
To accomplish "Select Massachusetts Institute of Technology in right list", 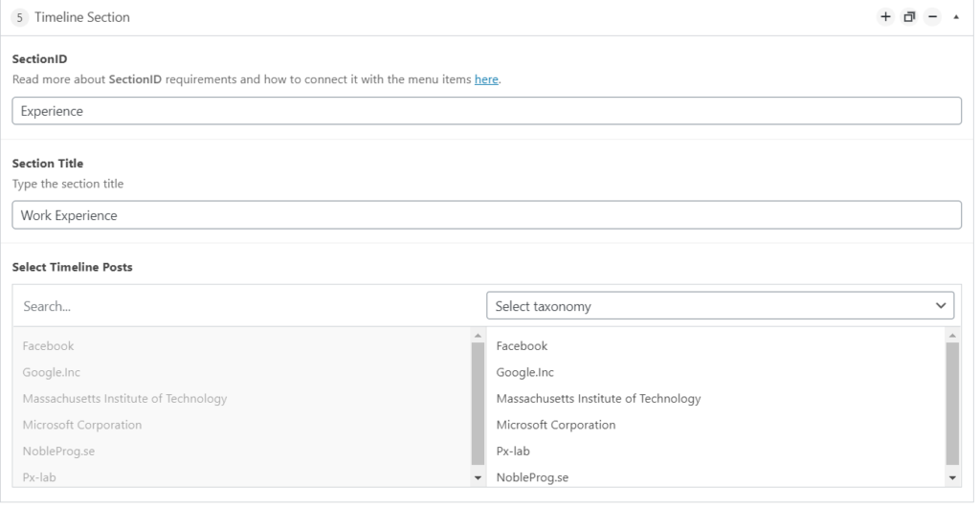I will pyautogui.click(x=598, y=398).
